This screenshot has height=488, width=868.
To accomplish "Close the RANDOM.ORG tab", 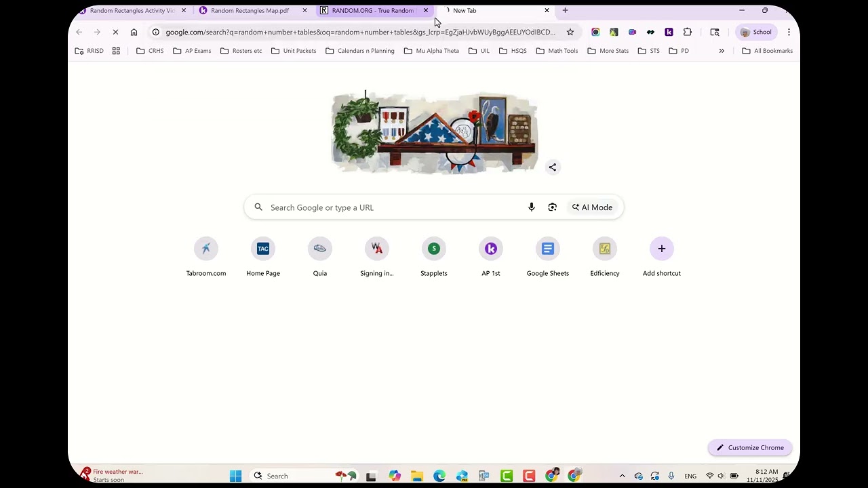I will [426, 10].
